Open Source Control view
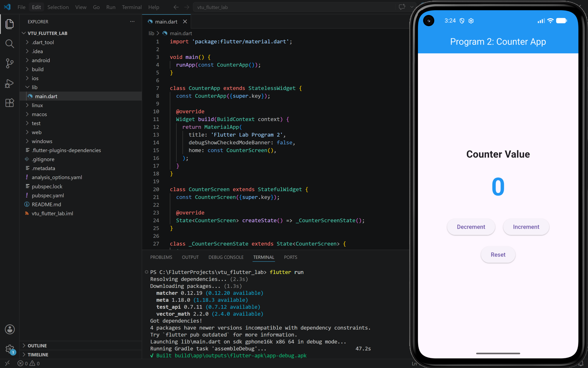 click(9, 63)
